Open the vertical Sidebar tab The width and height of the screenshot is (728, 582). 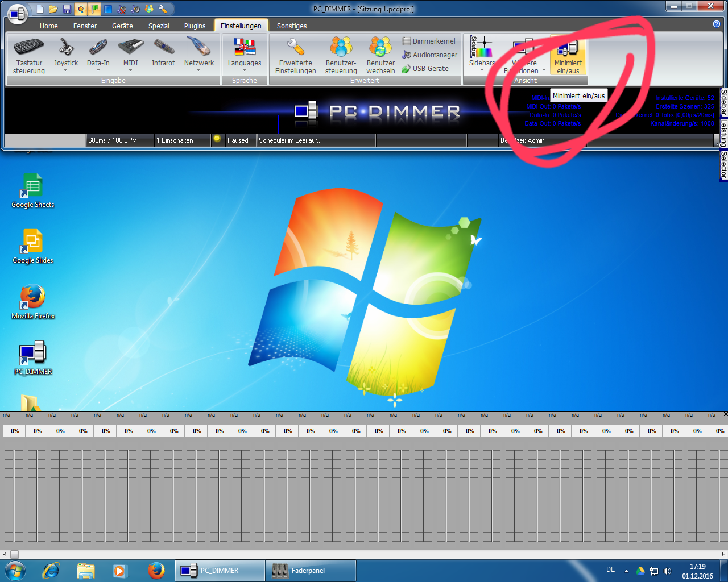(x=724, y=102)
